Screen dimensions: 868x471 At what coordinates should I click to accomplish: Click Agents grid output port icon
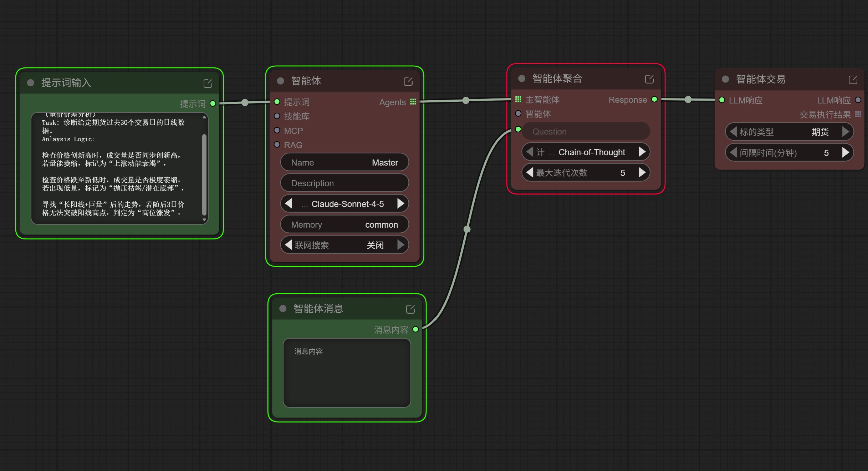point(413,102)
